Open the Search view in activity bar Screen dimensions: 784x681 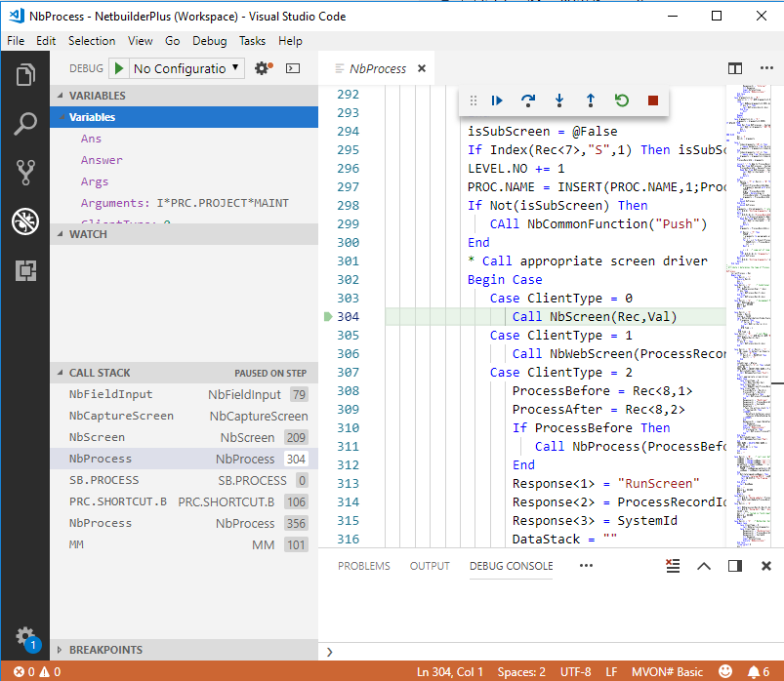pos(25,123)
